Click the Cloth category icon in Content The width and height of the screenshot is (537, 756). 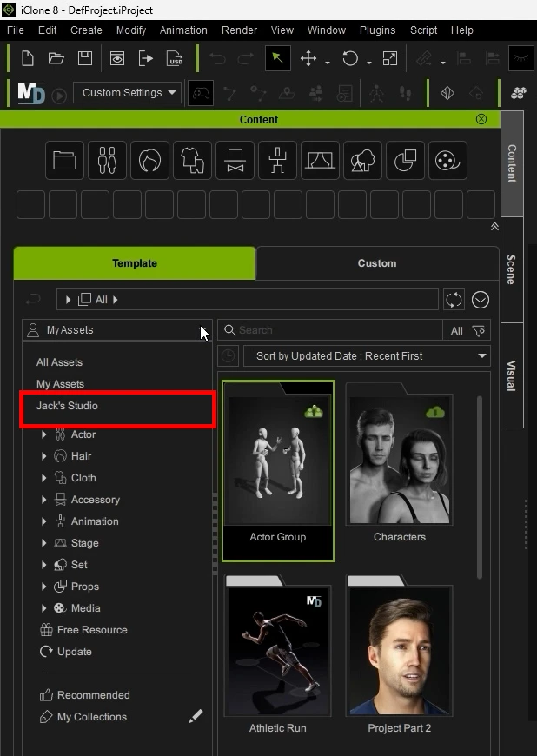pos(192,161)
